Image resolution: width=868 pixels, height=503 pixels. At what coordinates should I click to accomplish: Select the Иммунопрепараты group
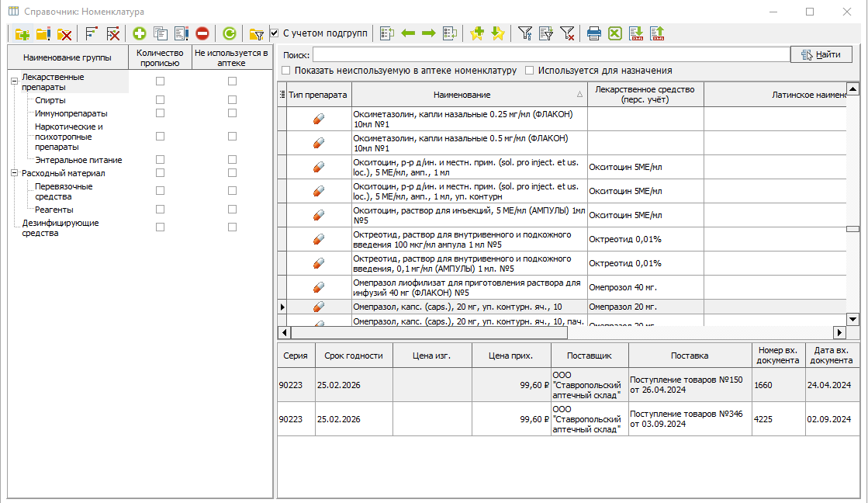pyautogui.click(x=71, y=113)
